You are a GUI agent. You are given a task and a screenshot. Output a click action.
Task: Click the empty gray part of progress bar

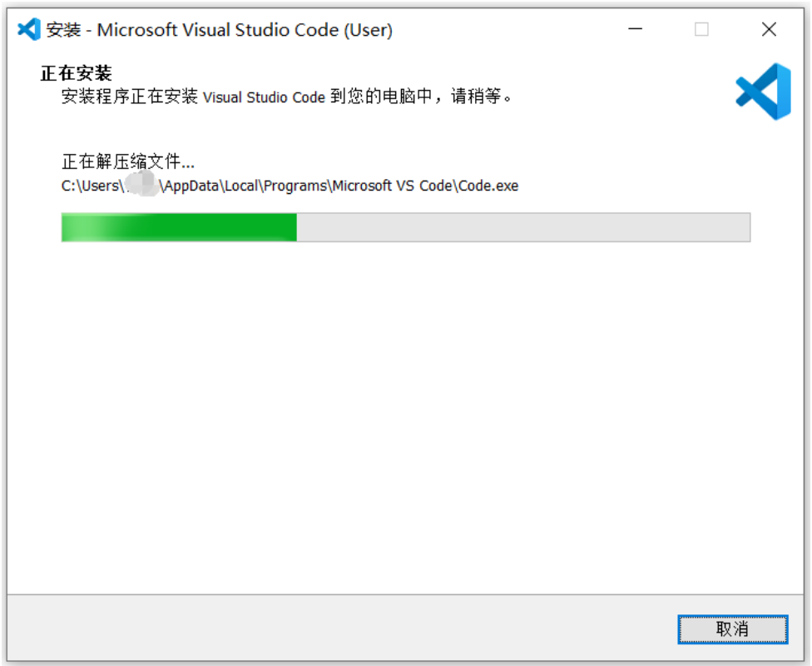click(x=523, y=227)
